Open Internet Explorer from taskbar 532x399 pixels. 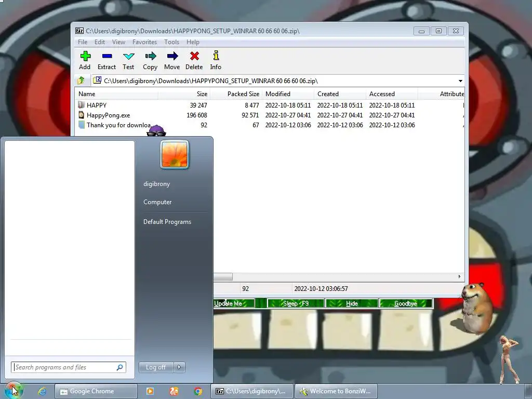tap(42, 391)
